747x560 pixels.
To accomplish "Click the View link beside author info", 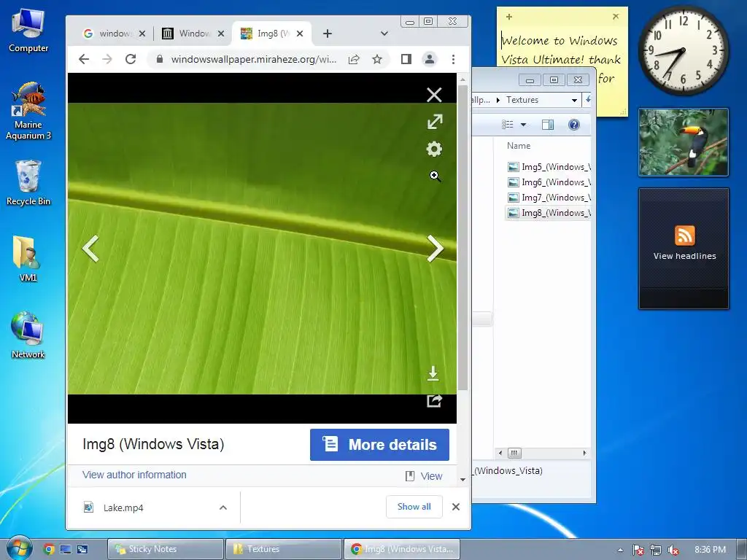I will 431,476.
